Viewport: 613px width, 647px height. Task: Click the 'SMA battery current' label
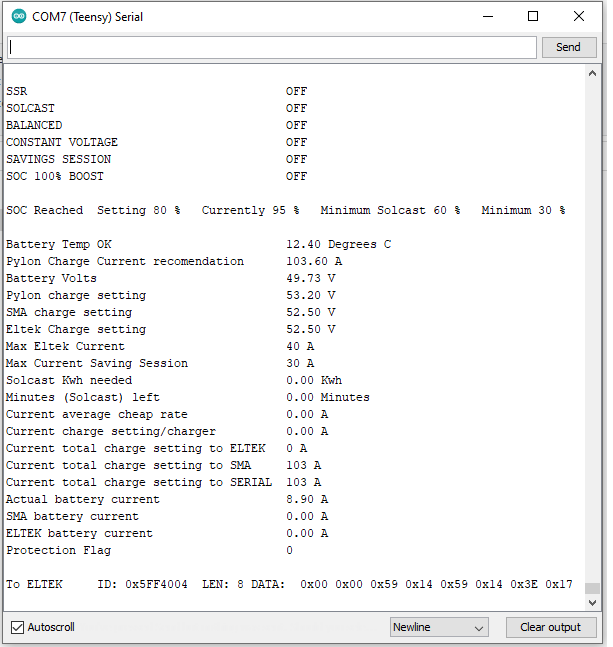[72, 516]
